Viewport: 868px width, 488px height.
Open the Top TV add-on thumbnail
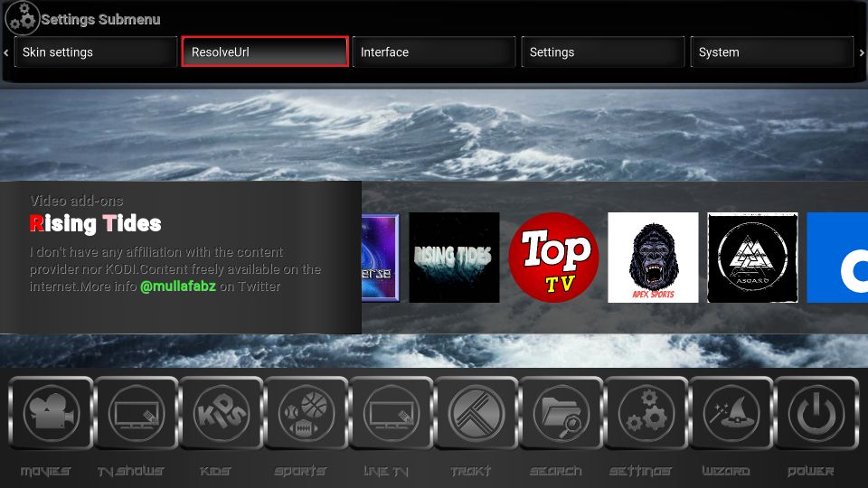pos(553,258)
